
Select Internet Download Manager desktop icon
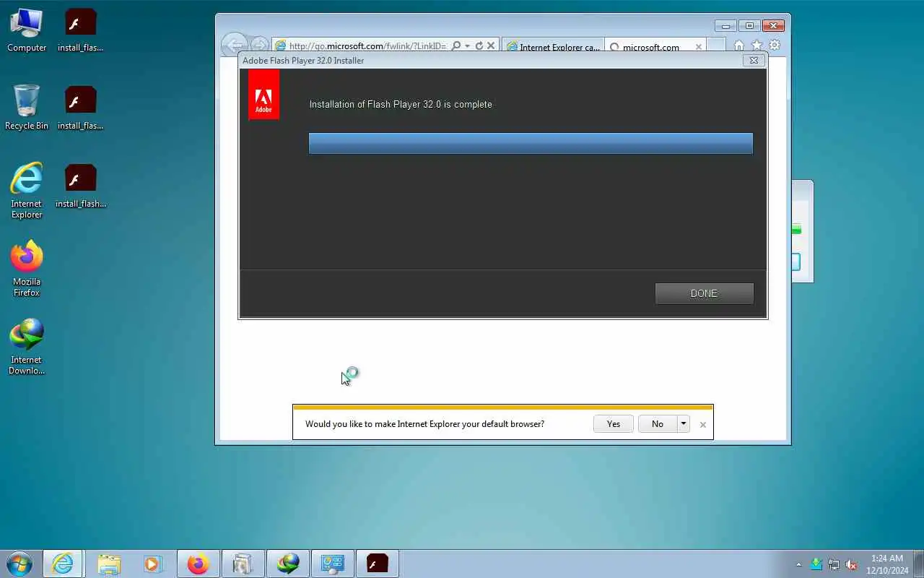coord(27,347)
